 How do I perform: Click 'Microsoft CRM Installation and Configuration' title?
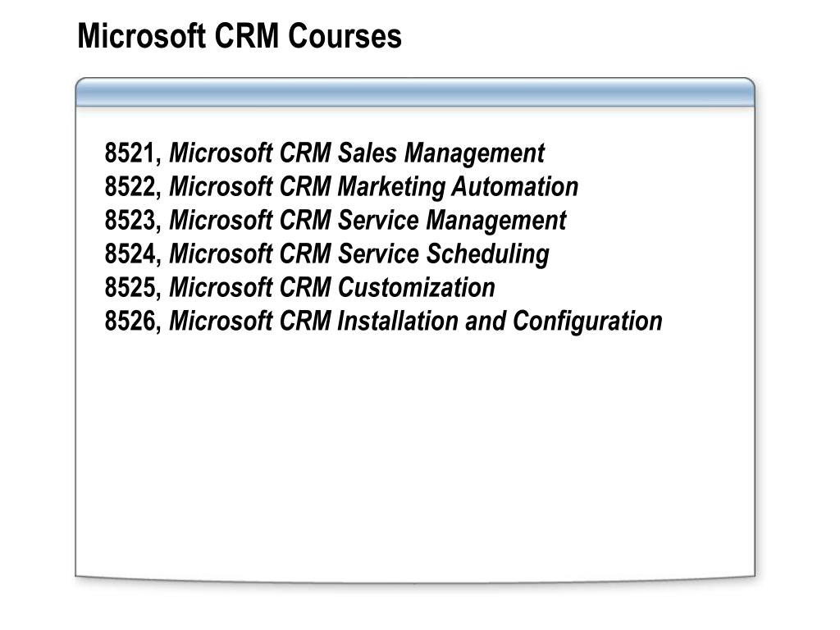click(416, 322)
